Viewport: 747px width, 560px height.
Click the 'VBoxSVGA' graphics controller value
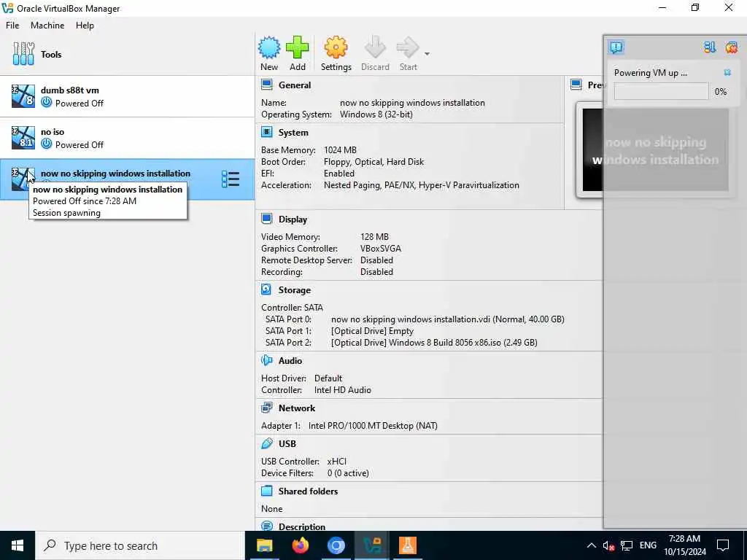381,249
